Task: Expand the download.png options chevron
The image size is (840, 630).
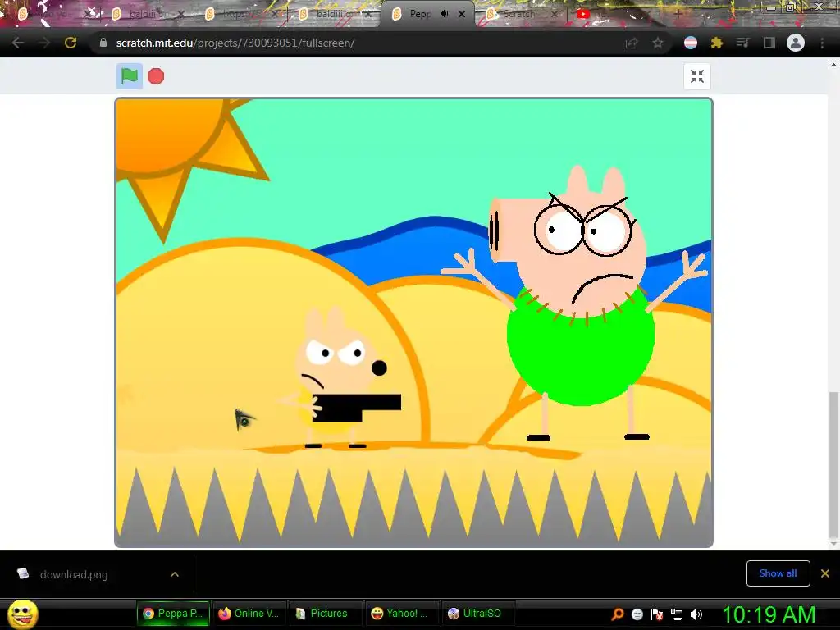Action: pos(175,574)
